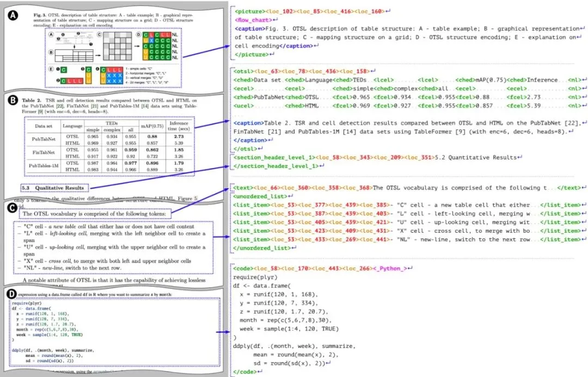Click 'The OTSL vocabulary is comprised' text box
This screenshot has height=377, width=588.
(95, 214)
